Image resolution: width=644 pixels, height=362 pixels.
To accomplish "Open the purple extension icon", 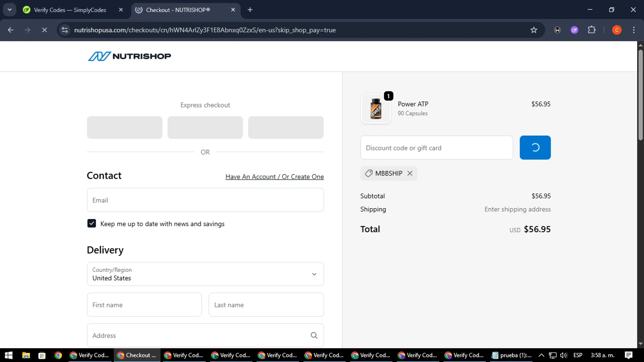I will click(574, 30).
